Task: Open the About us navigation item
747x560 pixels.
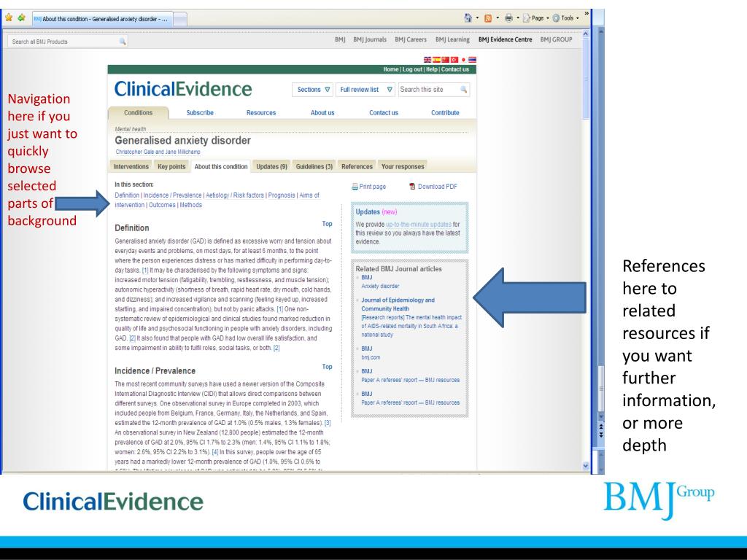Action: point(322,113)
